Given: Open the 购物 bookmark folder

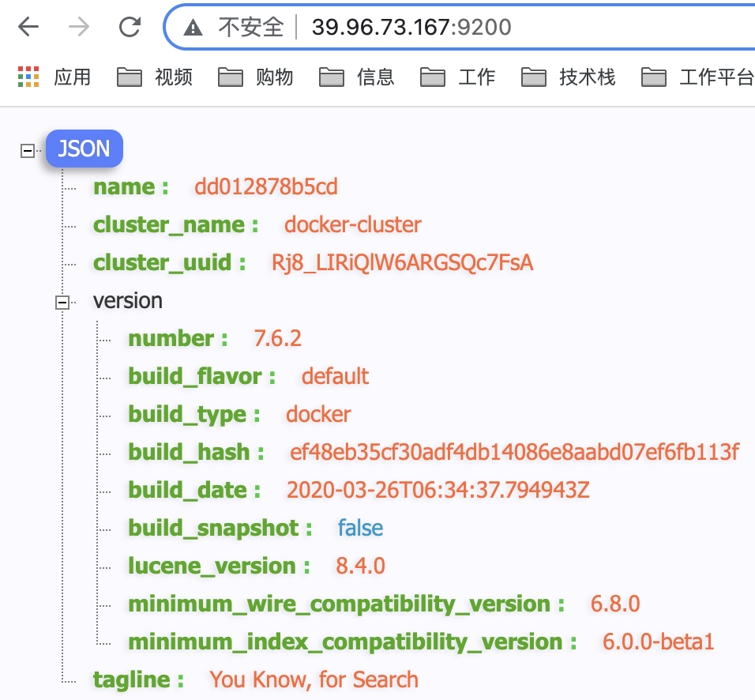Looking at the screenshot, I should pyautogui.click(x=256, y=77).
